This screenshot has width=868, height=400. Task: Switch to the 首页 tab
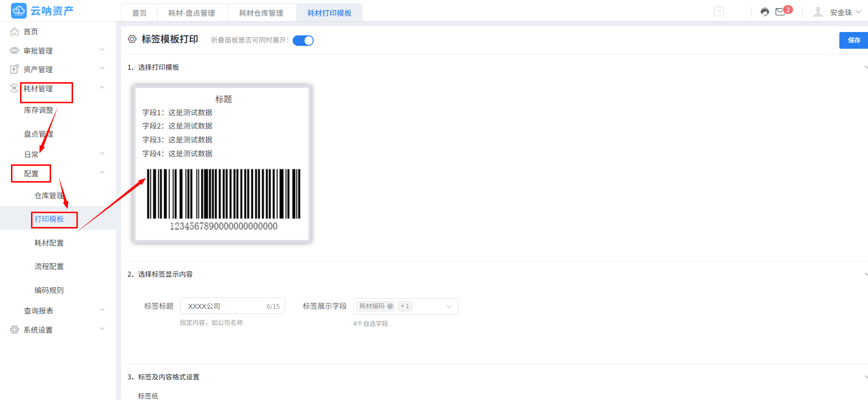coord(139,13)
